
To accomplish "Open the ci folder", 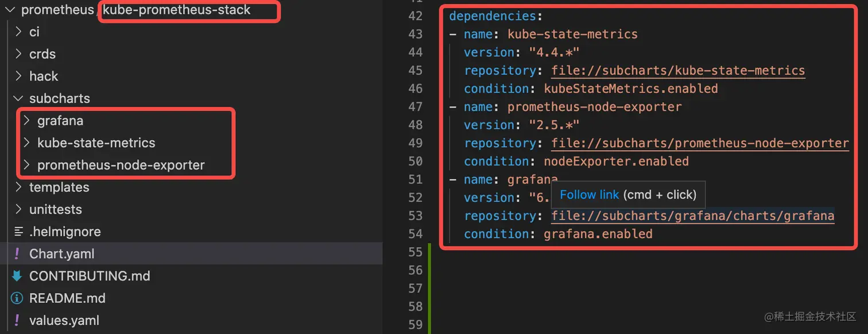I will pos(34,32).
